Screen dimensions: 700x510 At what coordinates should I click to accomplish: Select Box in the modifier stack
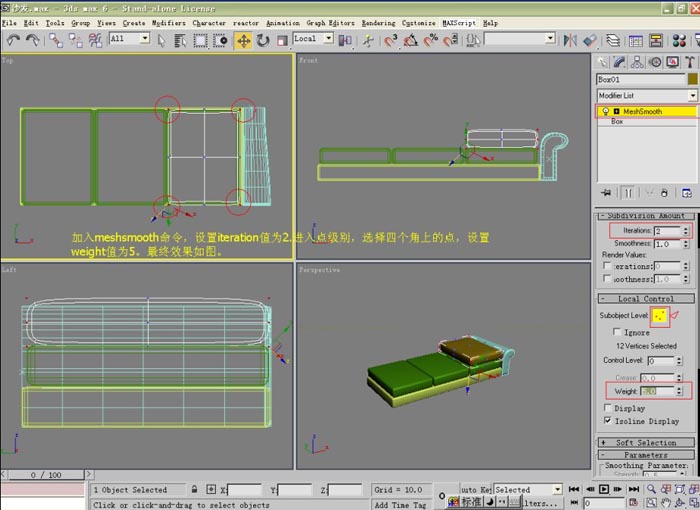617,121
